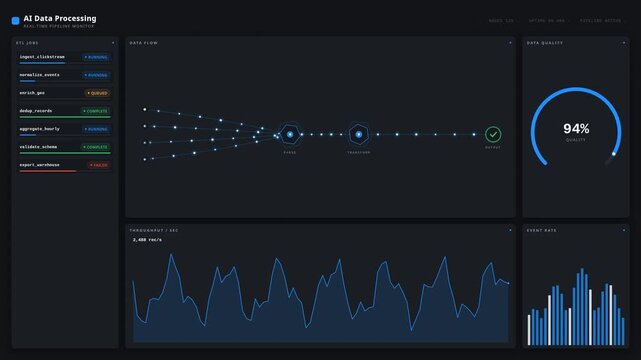The height and width of the screenshot is (360, 641).
Task: Click the Real-Time Pipeline Monitor subtitle
Action: coord(59,26)
